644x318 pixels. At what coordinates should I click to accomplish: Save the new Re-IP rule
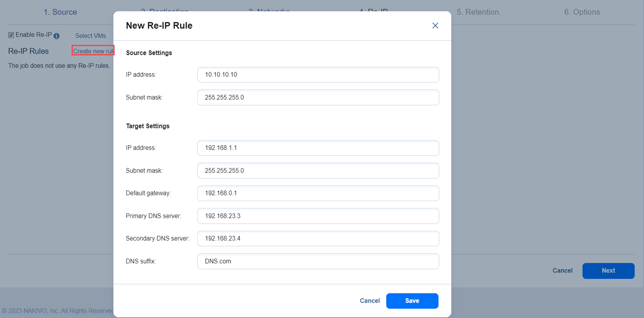(412, 301)
